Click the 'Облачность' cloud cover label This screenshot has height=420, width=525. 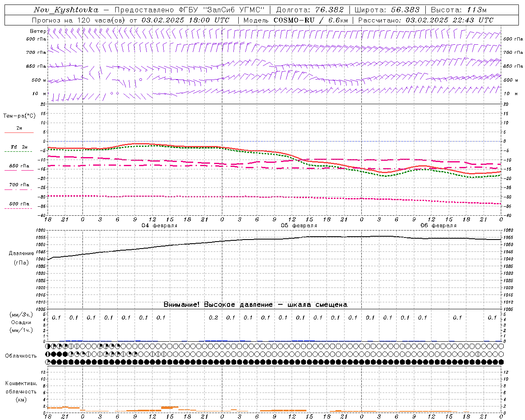click(21, 356)
